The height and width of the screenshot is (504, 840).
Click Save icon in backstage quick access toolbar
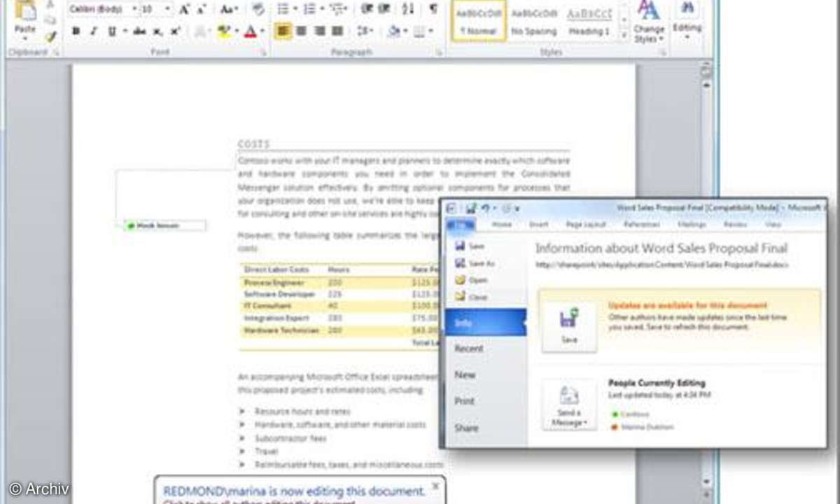(471, 208)
